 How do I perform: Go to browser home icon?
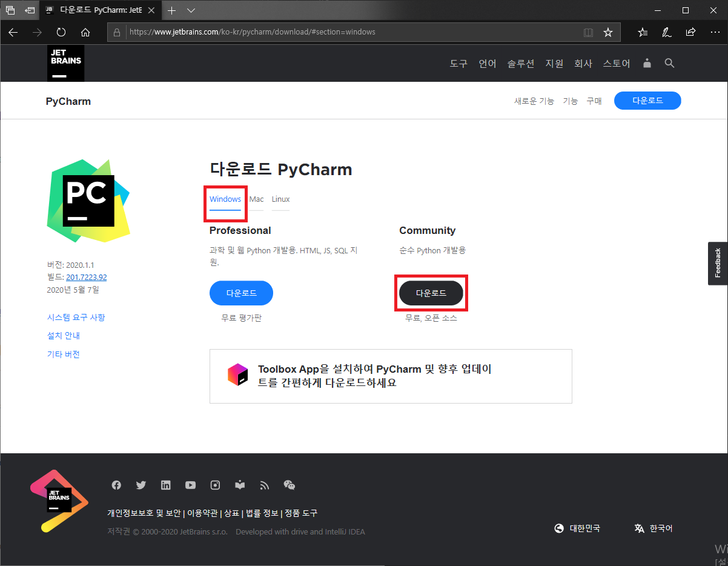pos(85,32)
